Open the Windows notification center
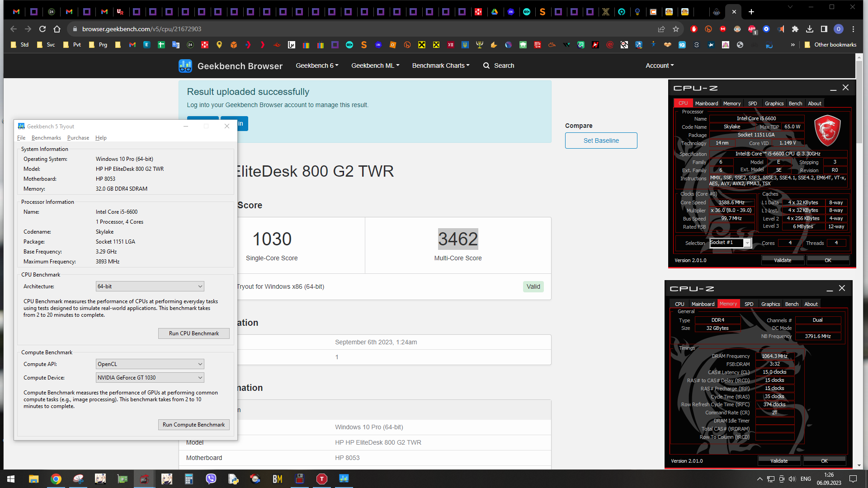 coord(853,479)
